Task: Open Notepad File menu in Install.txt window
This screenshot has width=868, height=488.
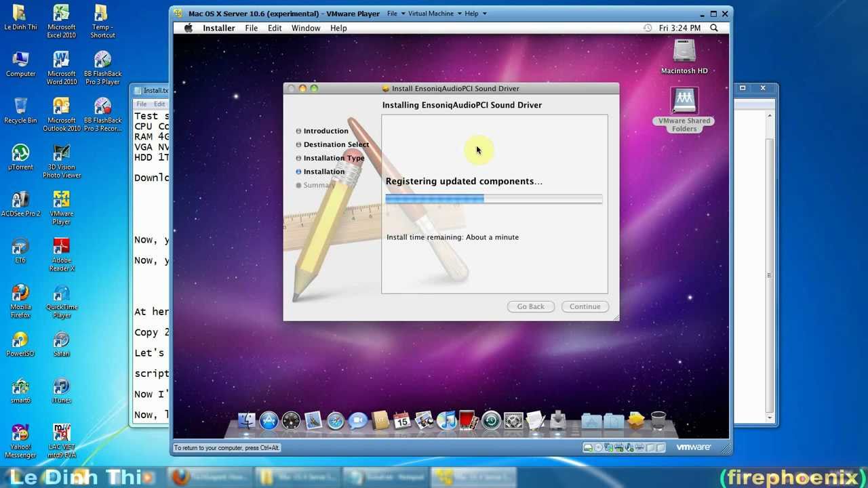Action: [x=141, y=104]
